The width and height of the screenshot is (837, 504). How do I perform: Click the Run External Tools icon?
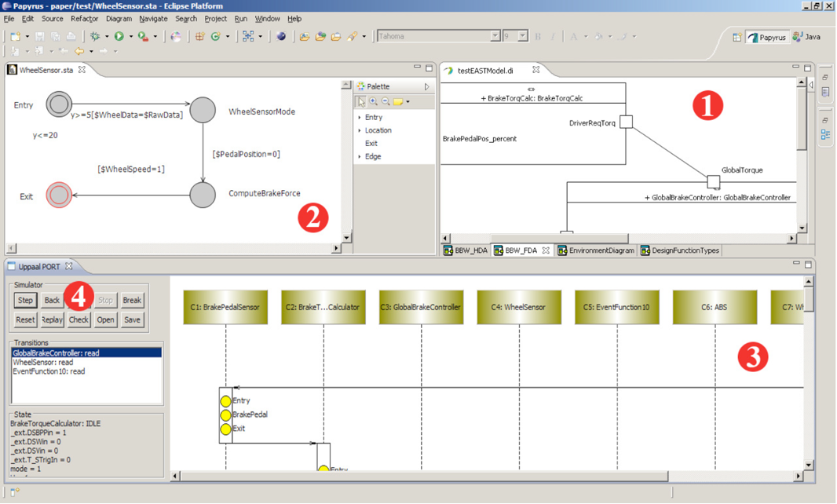coord(143,36)
